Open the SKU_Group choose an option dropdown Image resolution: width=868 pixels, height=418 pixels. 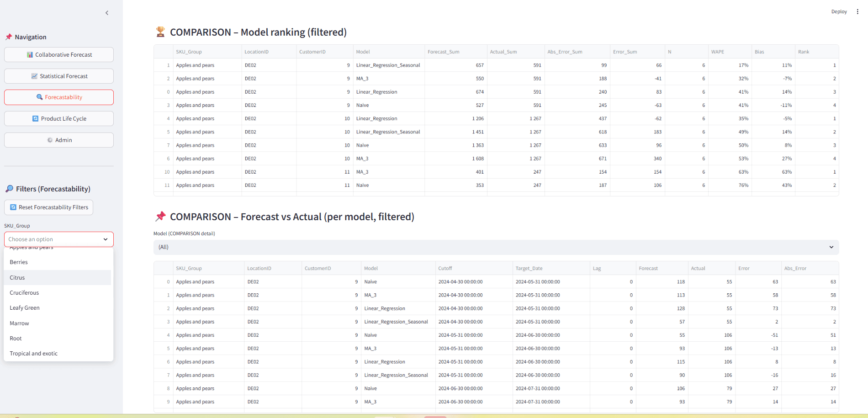pos(58,239)
